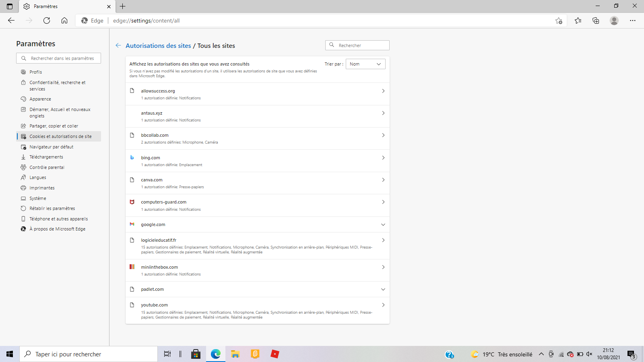Open Langues settings

(59, 177)
